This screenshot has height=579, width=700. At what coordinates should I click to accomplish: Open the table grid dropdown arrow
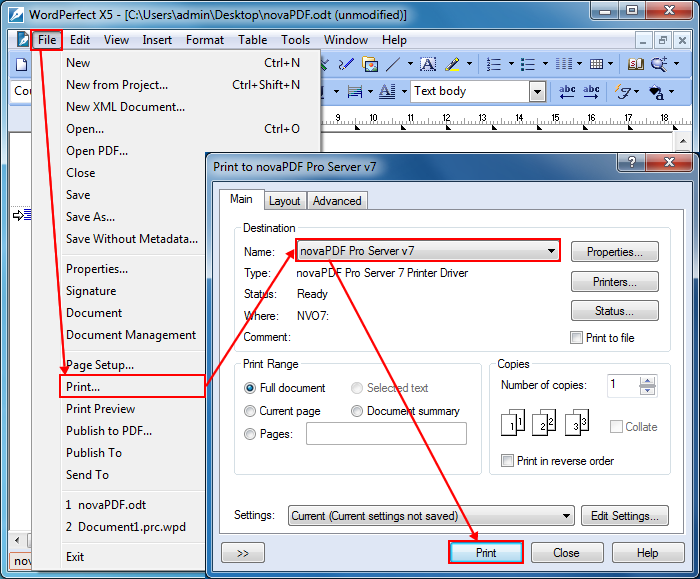[x=610, y=64]
